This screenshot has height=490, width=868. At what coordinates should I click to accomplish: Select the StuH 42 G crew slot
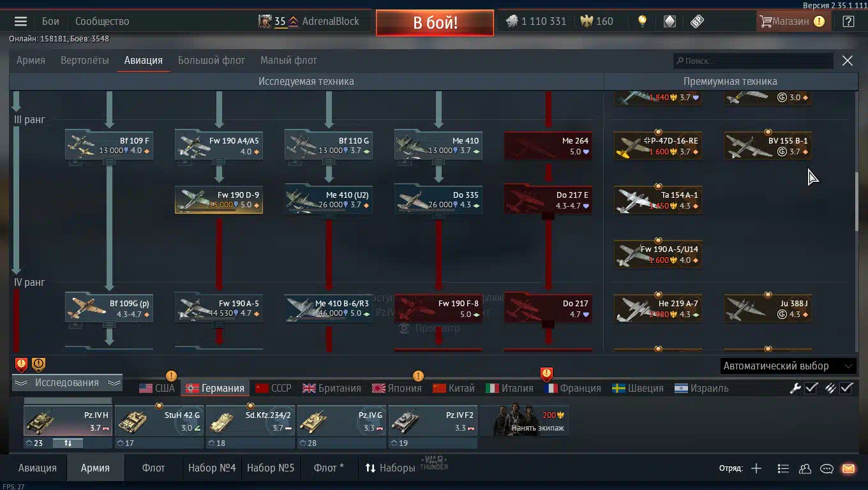(x=160, y=421)
